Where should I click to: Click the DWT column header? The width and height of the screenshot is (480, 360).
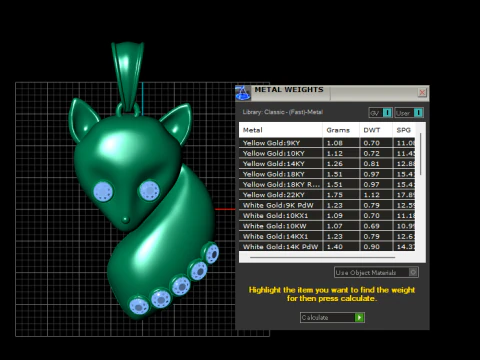click(376, 130)
